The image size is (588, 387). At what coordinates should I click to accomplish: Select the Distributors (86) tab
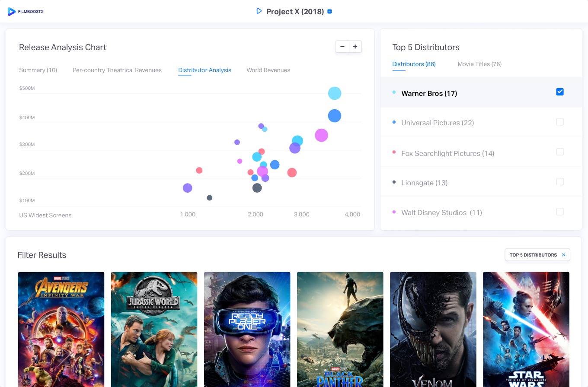pyautogui.click(x=414, y=64)
